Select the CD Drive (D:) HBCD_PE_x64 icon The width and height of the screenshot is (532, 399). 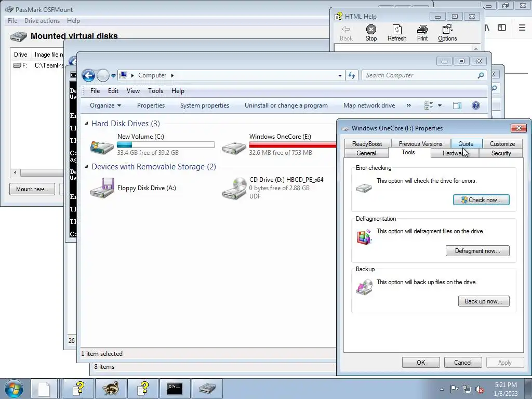(x=234, y=188)
